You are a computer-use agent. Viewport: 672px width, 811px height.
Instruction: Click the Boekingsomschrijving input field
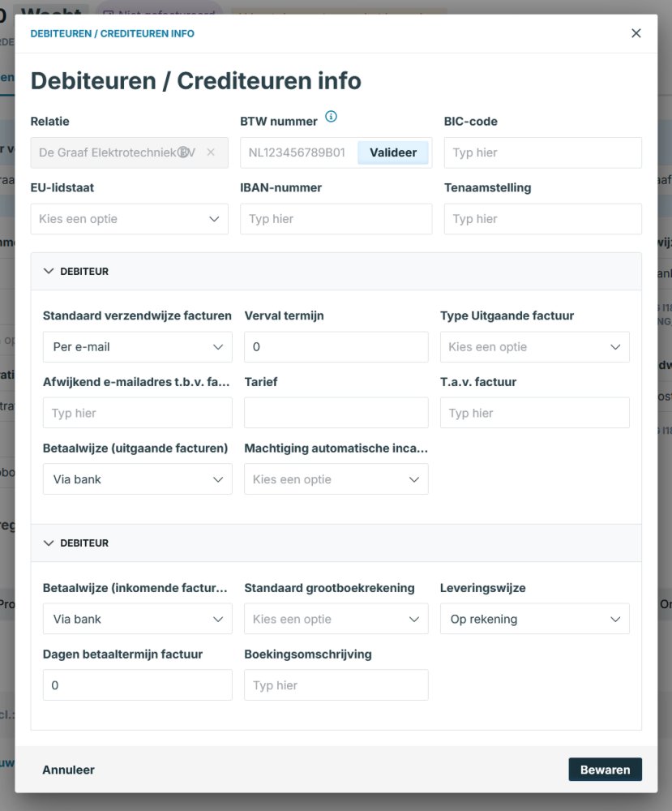[336, 685]
